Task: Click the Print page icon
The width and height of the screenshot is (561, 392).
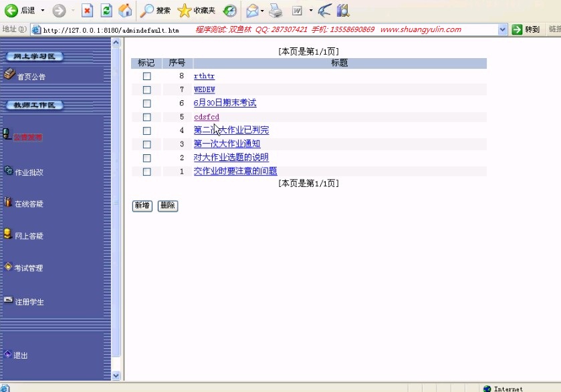Action: [276, 11]
